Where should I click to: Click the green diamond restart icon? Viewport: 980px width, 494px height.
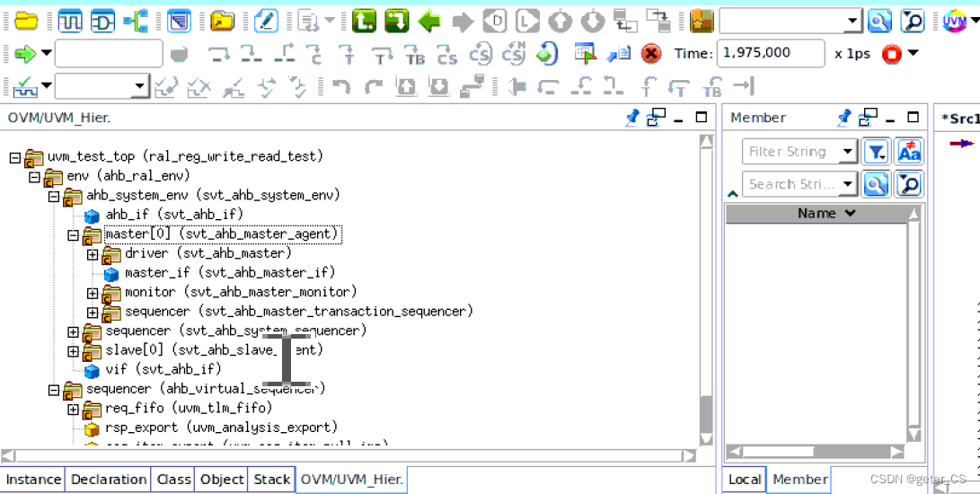pyautogui.click(x=547, y=54)
